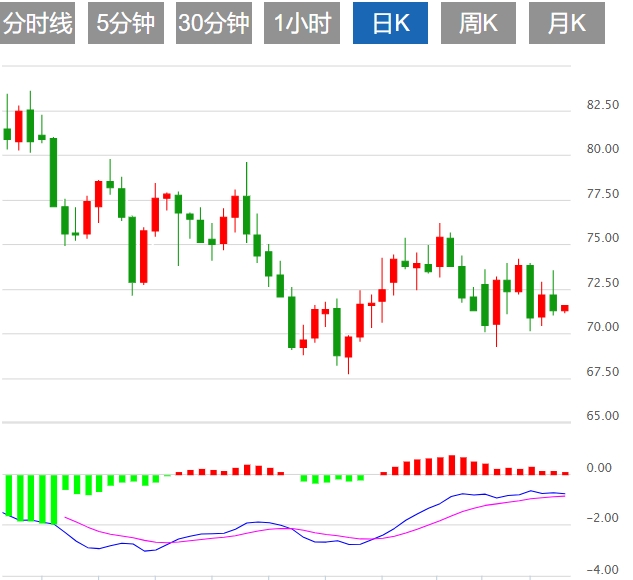Click the 0.00 MACD axis label
Image resolution: width=633 pixels, height=580 pixels.
tap(599, 468)
